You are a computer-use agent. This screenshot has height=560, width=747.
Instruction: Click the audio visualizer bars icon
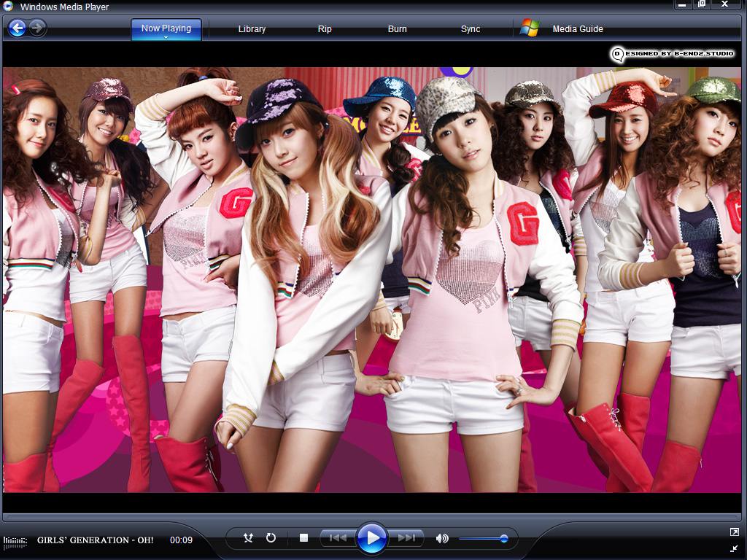pos(15,542)
